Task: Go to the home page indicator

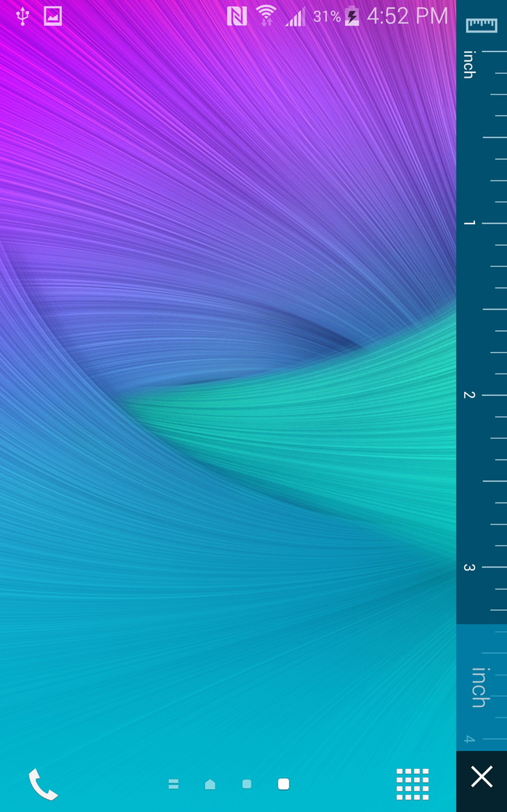Action: point(210,784)
